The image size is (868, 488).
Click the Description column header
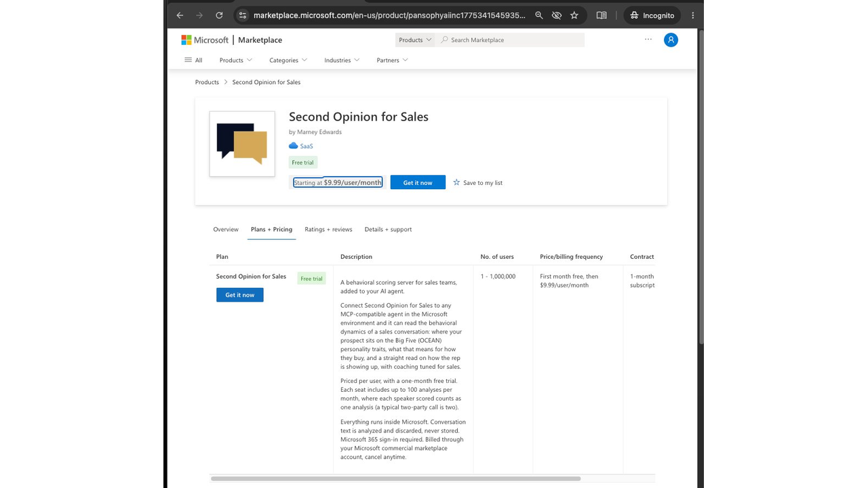click(357, 257)
